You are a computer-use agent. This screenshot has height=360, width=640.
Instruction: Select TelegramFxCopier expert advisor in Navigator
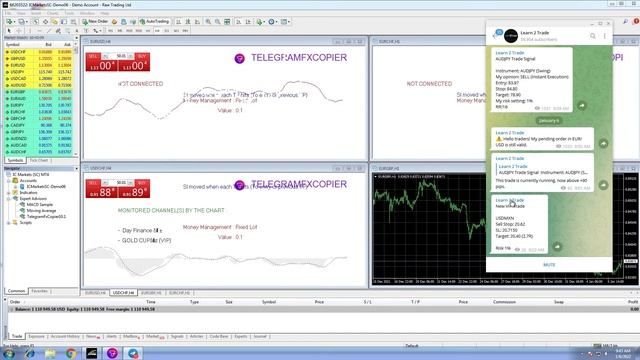46,216
